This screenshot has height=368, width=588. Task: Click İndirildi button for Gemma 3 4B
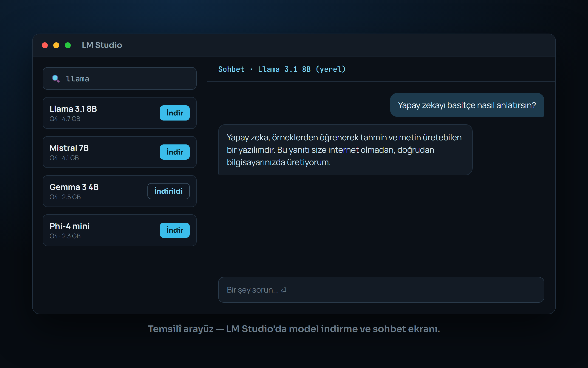point(169,191)
